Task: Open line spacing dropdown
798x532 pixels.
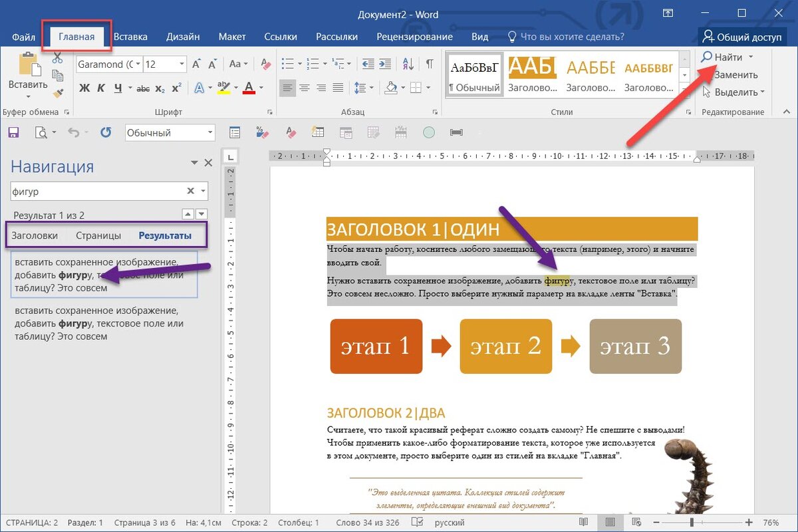Action: coord(370,88)
